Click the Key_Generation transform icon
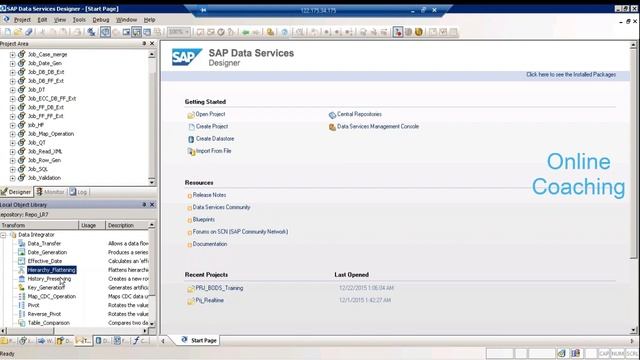This screenshot has height=360, width=640. [x=22, y=288]
